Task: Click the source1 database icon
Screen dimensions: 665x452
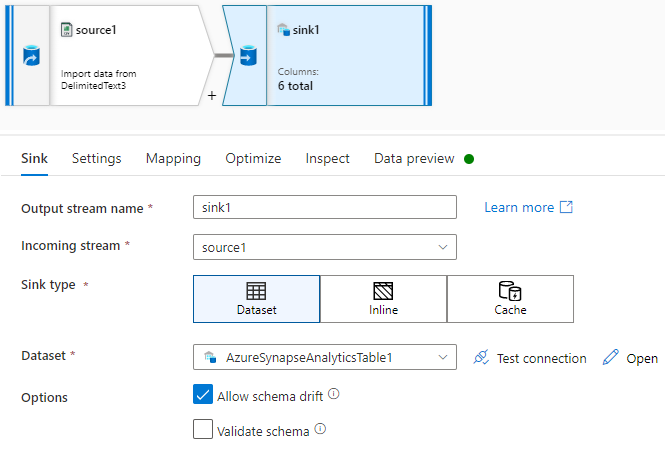Action: [31, 56]
